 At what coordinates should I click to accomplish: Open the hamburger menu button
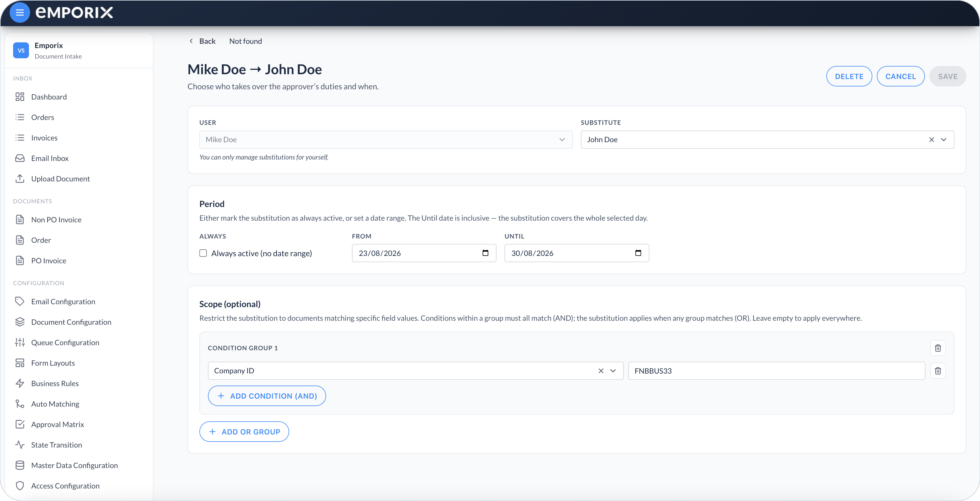pos(20,13)
